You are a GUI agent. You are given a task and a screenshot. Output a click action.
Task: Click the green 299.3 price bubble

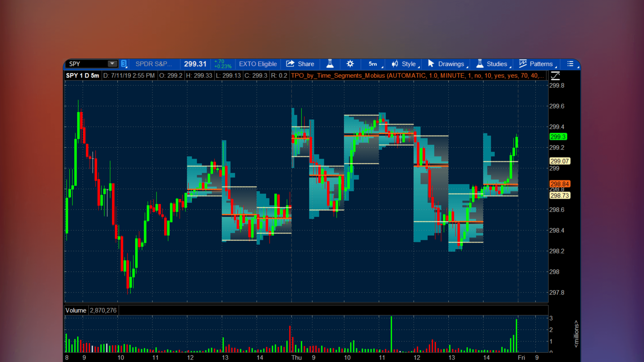[x=558, y=137]
